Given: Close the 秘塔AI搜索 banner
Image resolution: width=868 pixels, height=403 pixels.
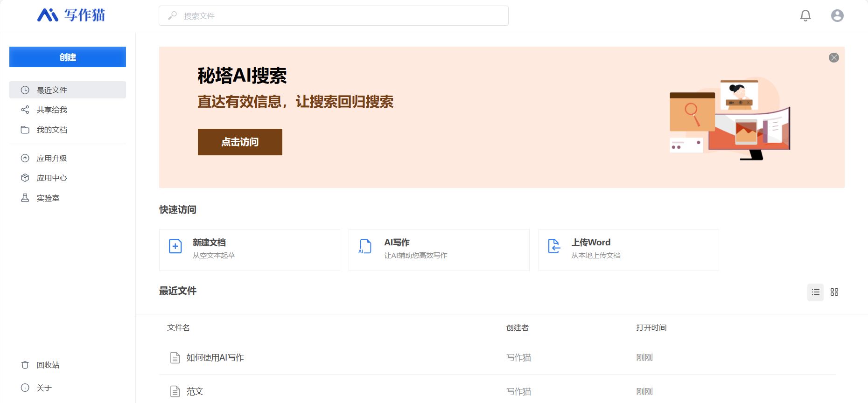Looking at the screenshot, I should click(834, 57).
